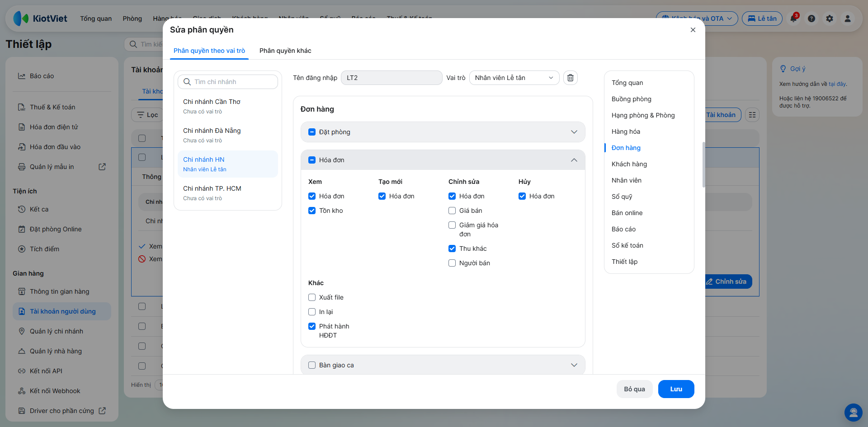Jump to Thiết lập permission section
This screenshot has height=427, width=868.
coord(625,262)
